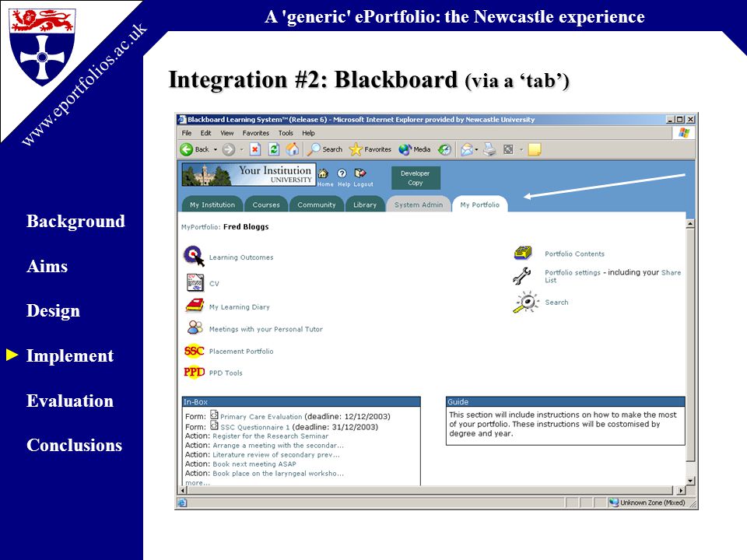Click the horizontal scrollbar left arrow

click(x=183, y=490)
